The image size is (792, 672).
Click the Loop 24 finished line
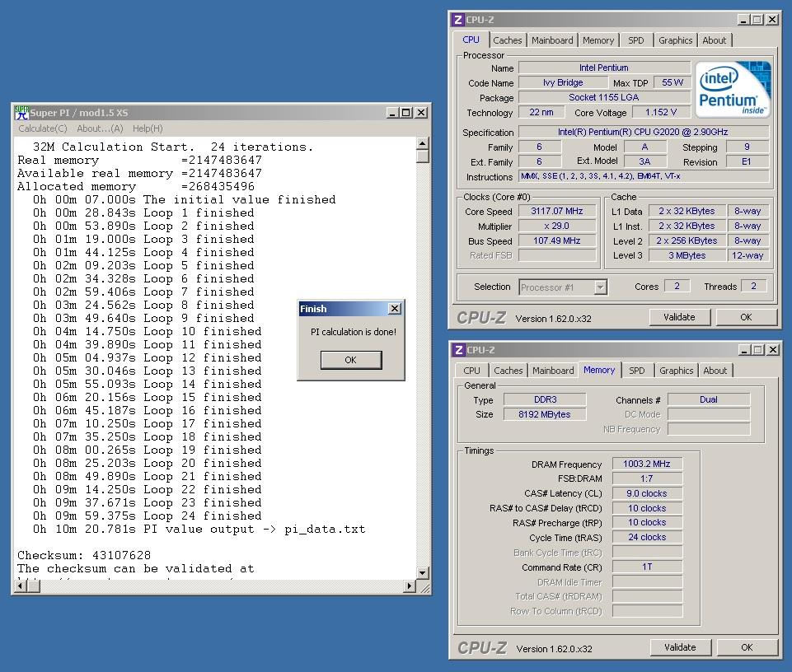point(147,516)
